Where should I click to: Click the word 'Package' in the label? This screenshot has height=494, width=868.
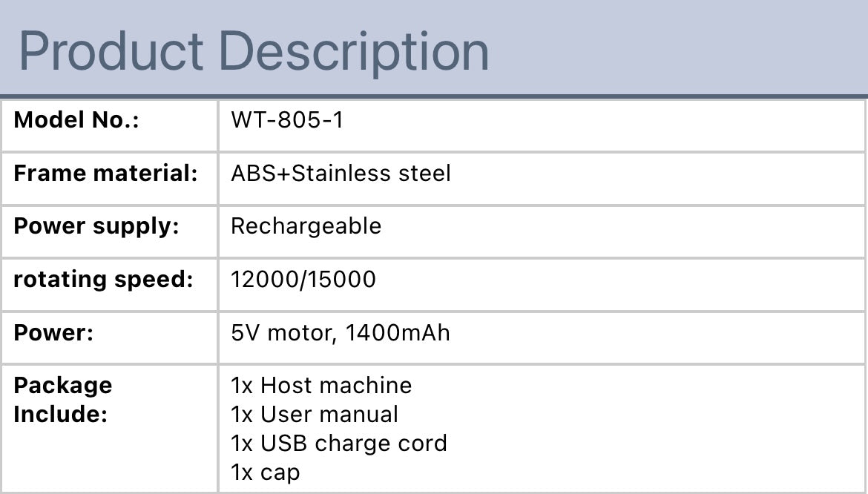[x=63, y=386]
